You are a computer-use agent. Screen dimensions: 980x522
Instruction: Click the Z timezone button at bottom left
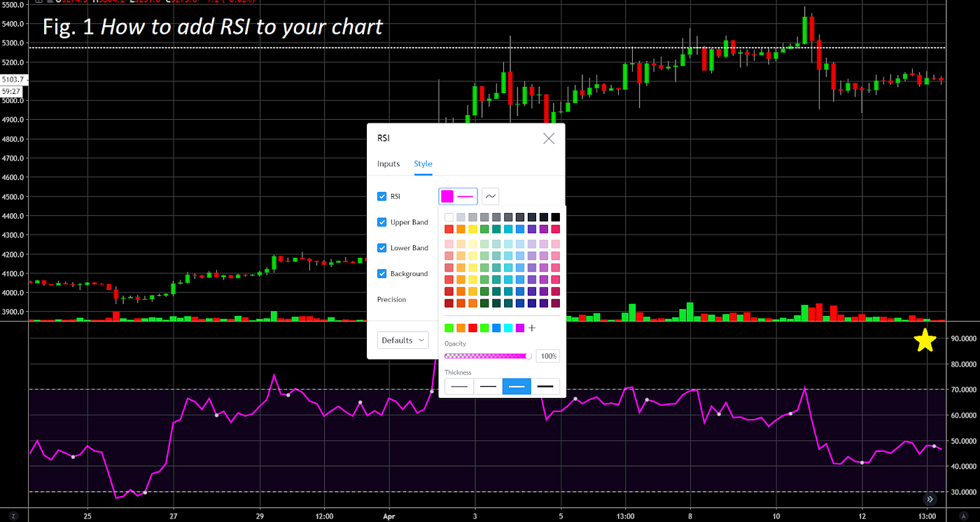[13, 516]
